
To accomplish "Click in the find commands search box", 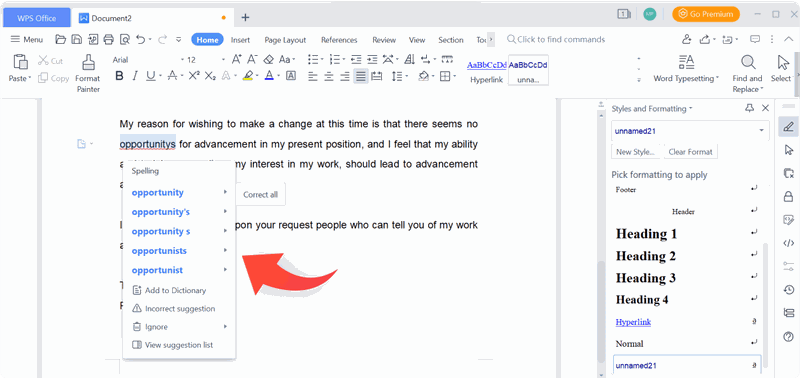I will coord(556,39).
